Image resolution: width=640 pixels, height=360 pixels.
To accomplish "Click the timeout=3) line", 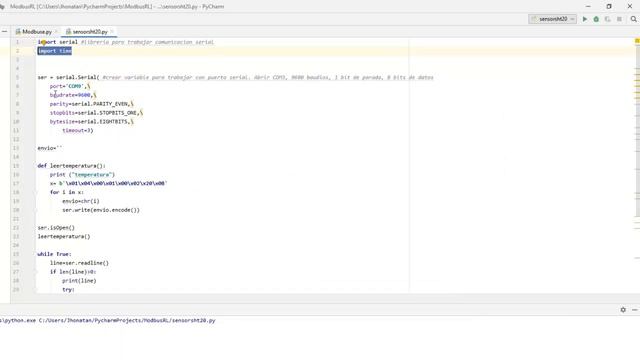I will tap(78, 130).
